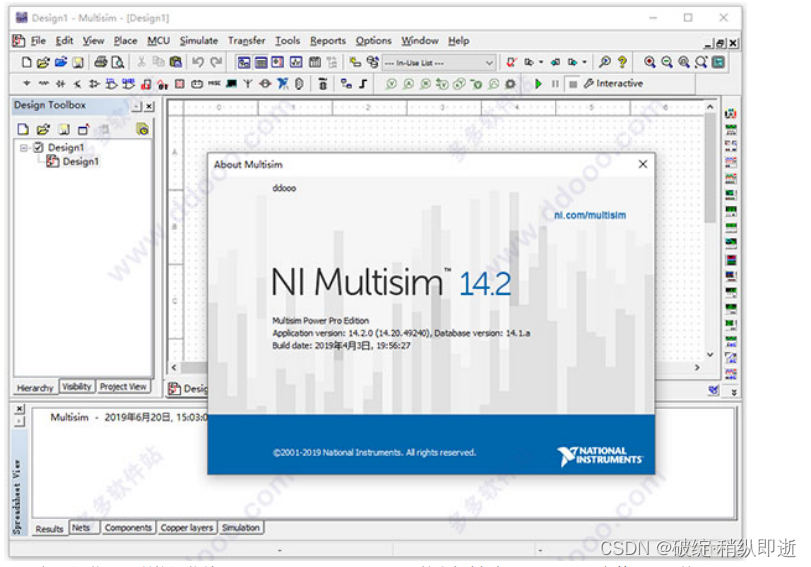Viewport: 811px width, 567px height.
Task: Select the Design1 sheet in tree
Action: coord(73,161)
